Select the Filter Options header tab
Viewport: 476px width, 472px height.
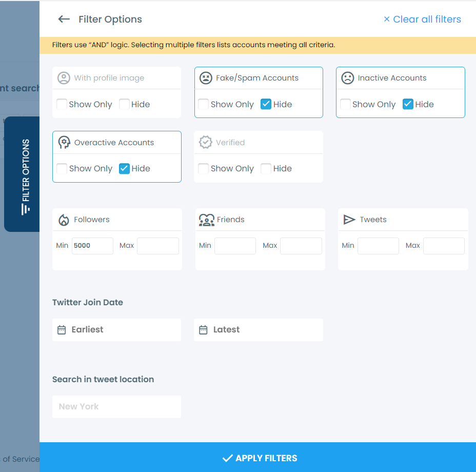point(110,19)
